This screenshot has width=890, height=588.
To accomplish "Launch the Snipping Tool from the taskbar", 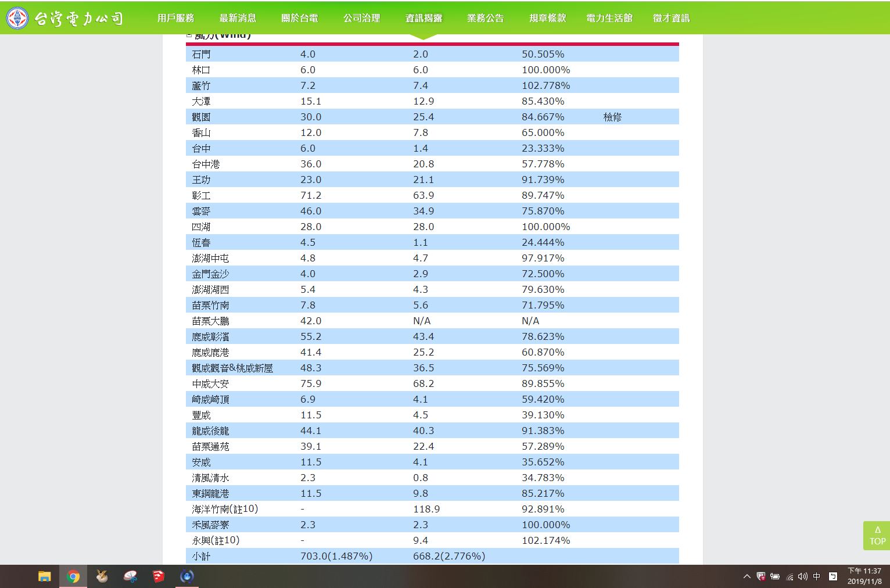I will pos(130,576).
